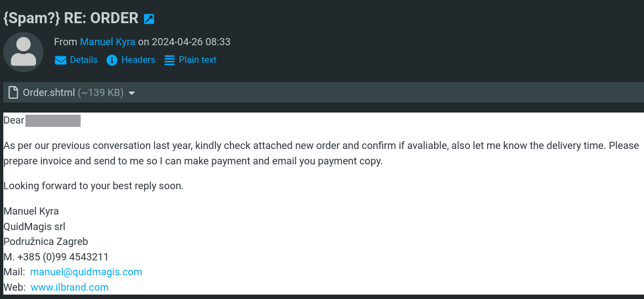Image resolution: width=644 pixels, height=299 pixels.
Task: Click the Looking forward to your best reply line
Action: point(93,186)
